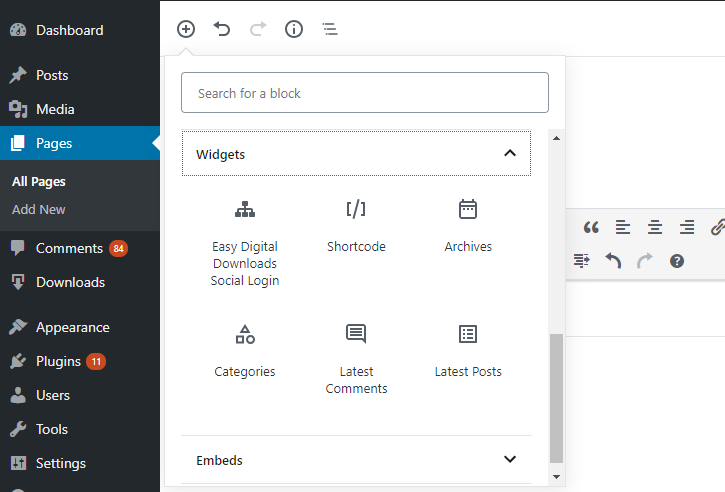Collapse the Widgets section
The width and height of the screenshot is (725, 492).
point(510,154)
